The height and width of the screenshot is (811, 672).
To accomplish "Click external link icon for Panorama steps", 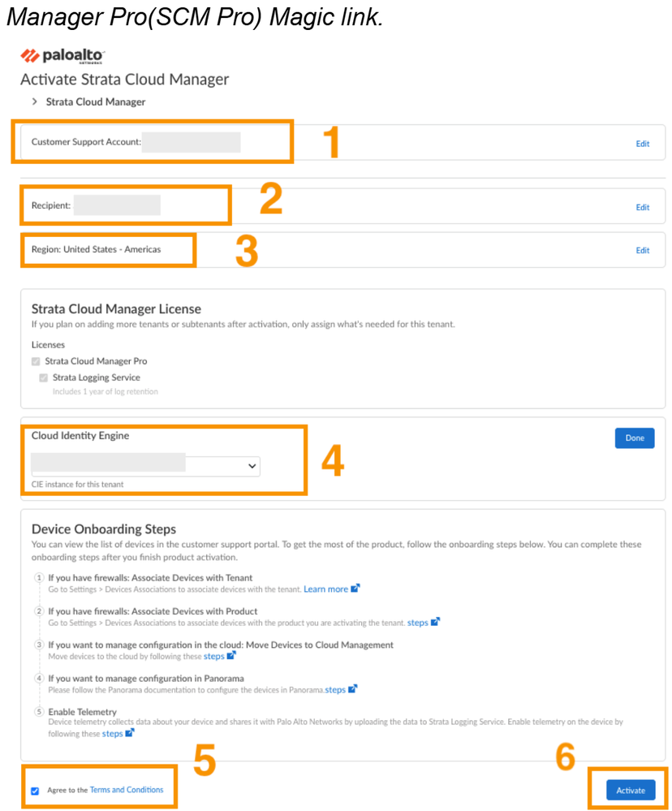I will click(x=352, y=689).
